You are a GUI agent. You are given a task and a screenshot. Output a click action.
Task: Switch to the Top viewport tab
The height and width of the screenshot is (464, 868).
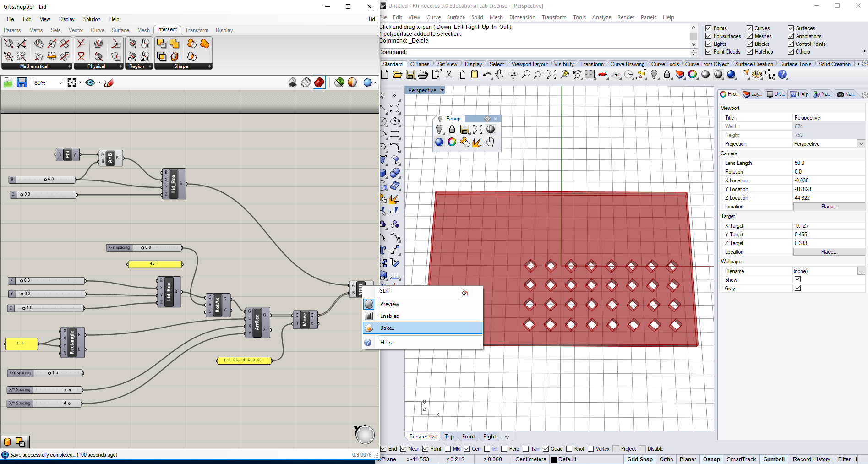point(449,437)
